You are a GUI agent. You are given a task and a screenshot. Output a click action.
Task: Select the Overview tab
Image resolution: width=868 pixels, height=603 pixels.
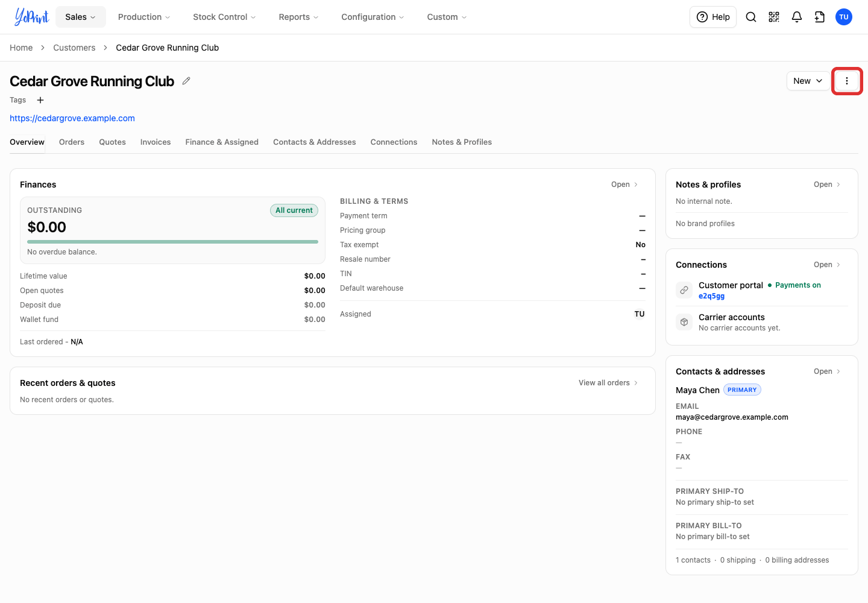pos(27,142)
